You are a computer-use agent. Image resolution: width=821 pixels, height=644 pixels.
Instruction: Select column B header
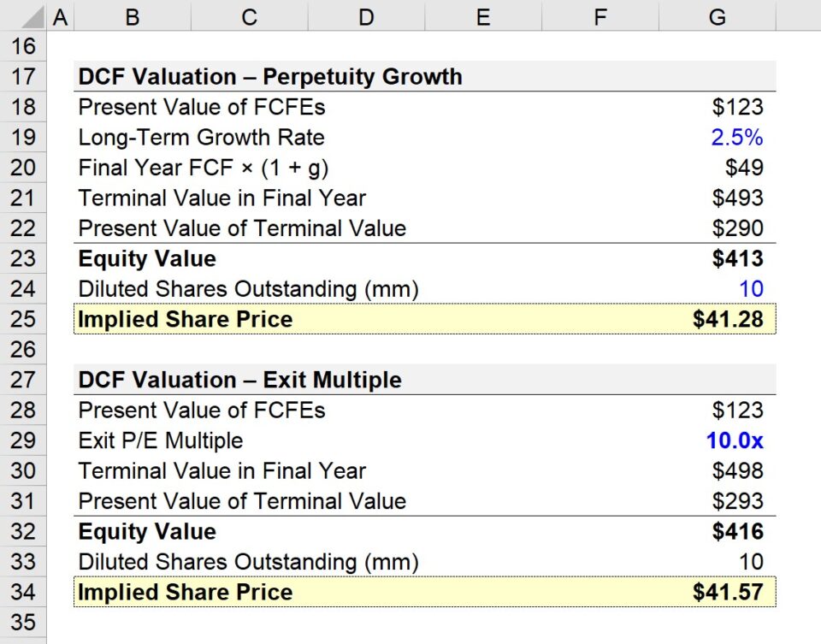(x=132, y=16)
